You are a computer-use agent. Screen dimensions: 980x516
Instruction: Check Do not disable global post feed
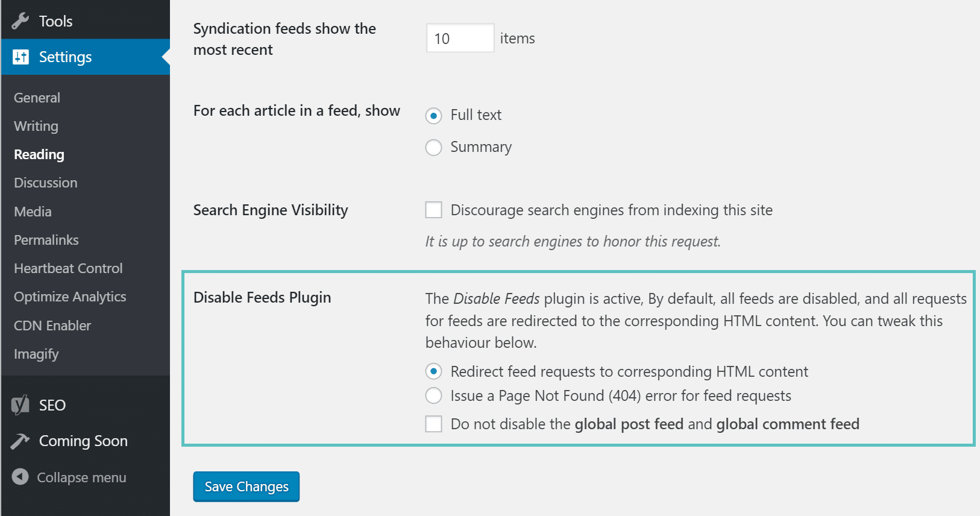(x=433, y=424)
